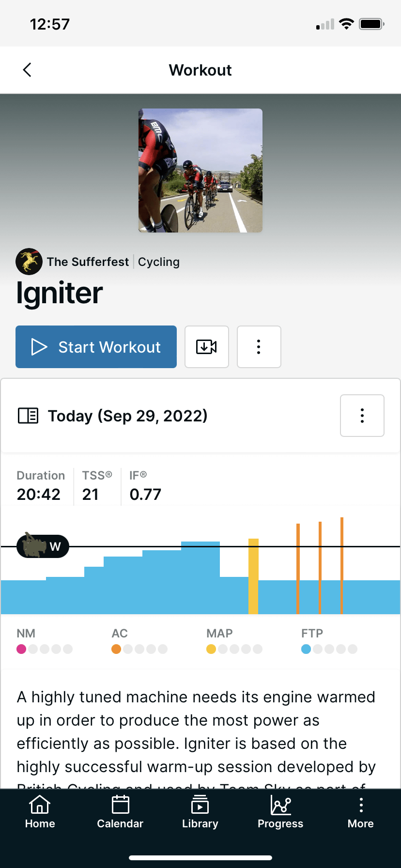
Task: Tap the Cycling category label
Action: click(159, 262)
